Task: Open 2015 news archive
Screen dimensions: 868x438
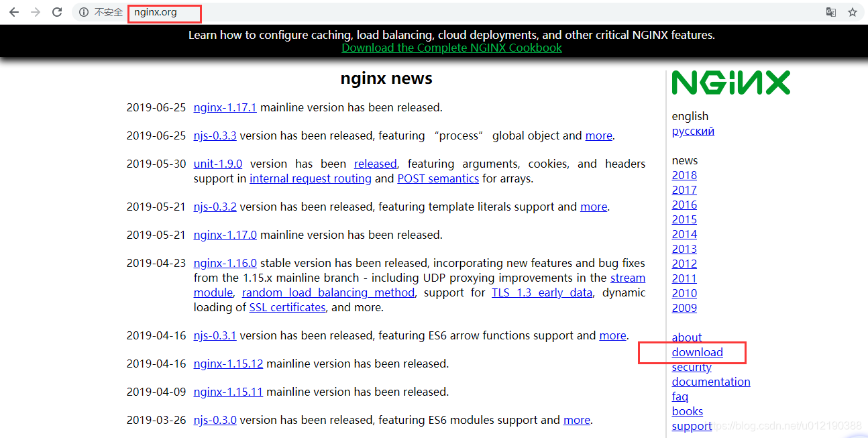Action: 684,219
